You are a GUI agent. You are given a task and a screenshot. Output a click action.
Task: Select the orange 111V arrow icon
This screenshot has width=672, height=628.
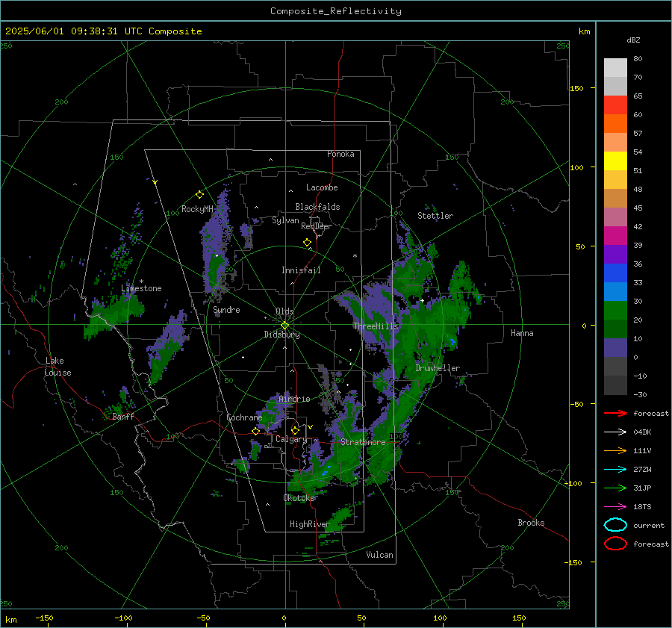[615, 450]
